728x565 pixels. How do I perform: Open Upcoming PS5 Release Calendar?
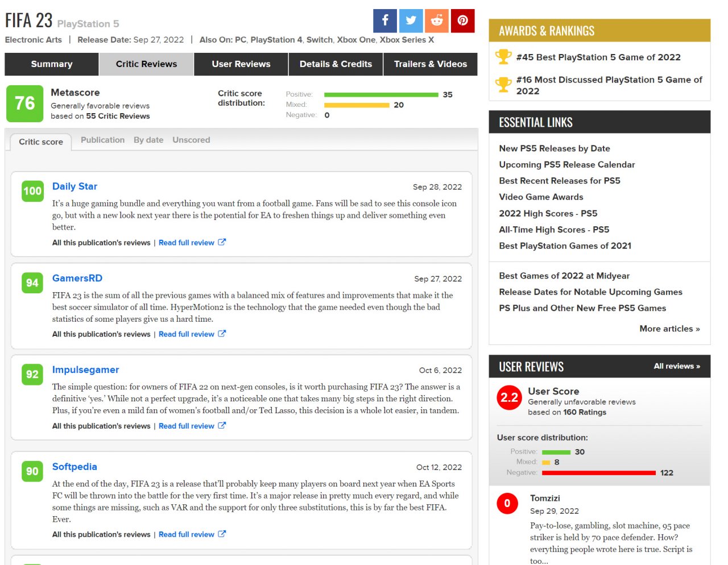coord(567,164)
